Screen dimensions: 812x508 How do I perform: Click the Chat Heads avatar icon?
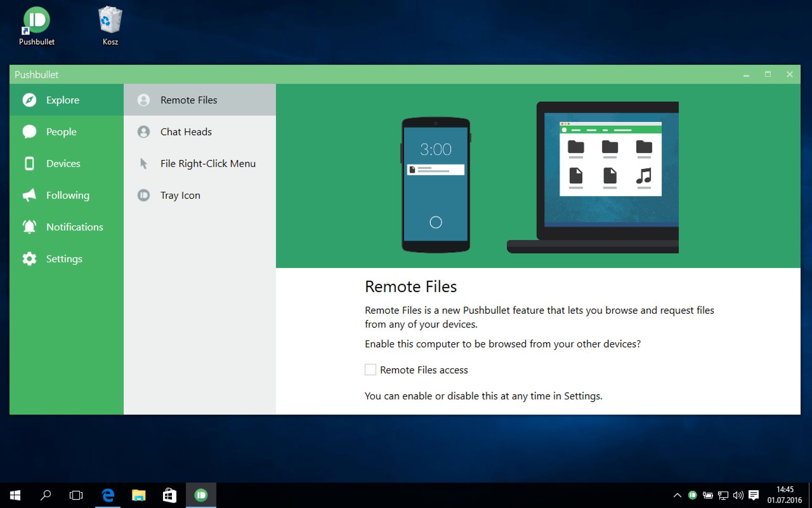(143, 132)
